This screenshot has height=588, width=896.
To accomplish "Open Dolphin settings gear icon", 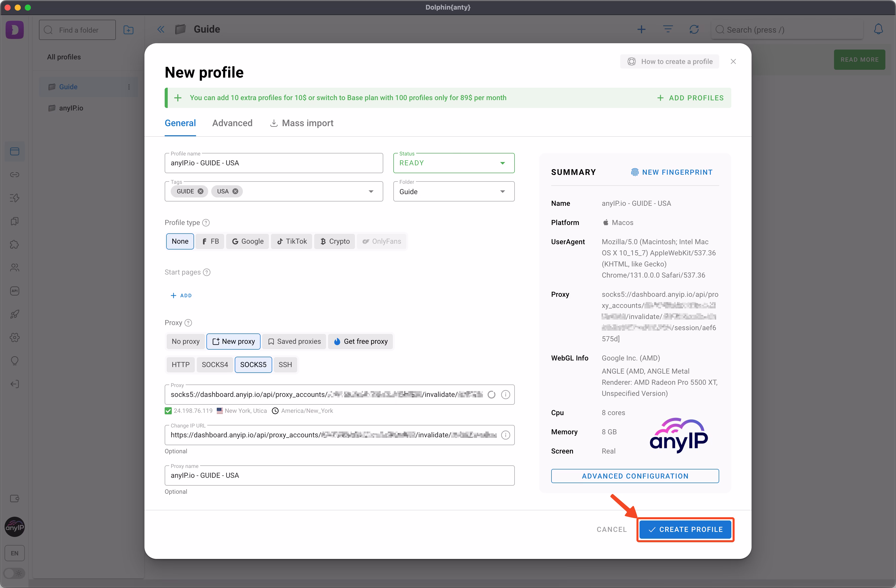I will pyautogui.click(x=14, y=337).
